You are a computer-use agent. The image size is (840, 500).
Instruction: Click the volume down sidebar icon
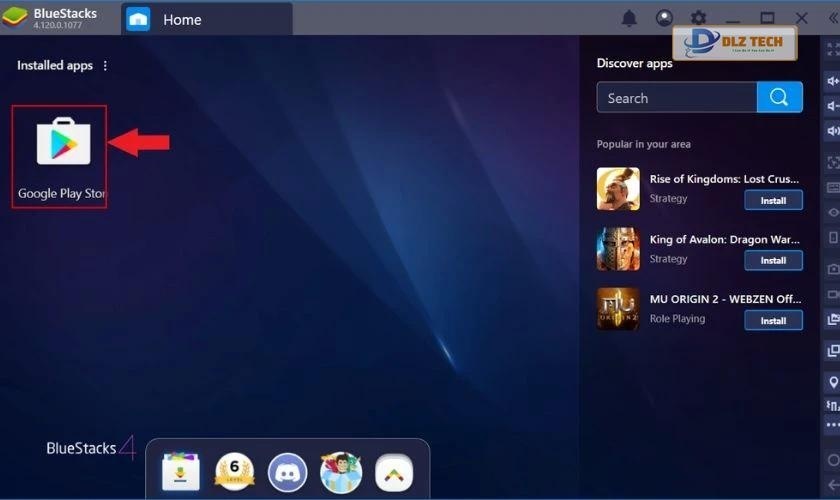coord(833,106)
